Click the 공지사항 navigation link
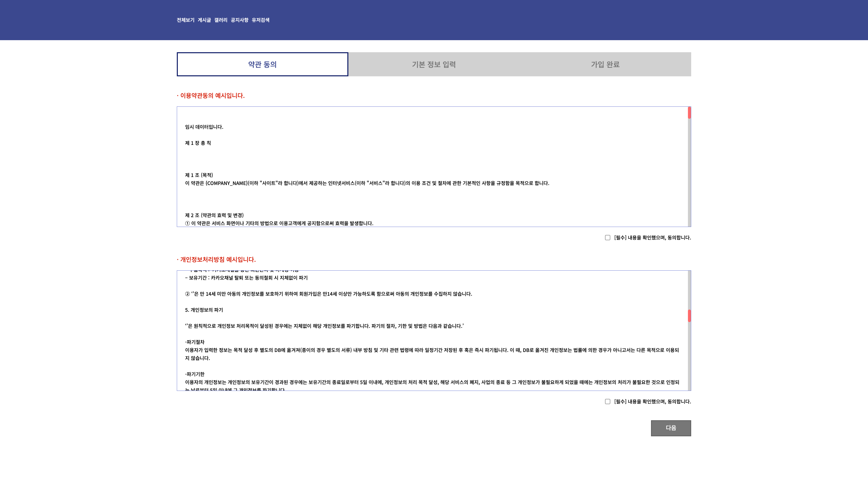 [239, 20]
